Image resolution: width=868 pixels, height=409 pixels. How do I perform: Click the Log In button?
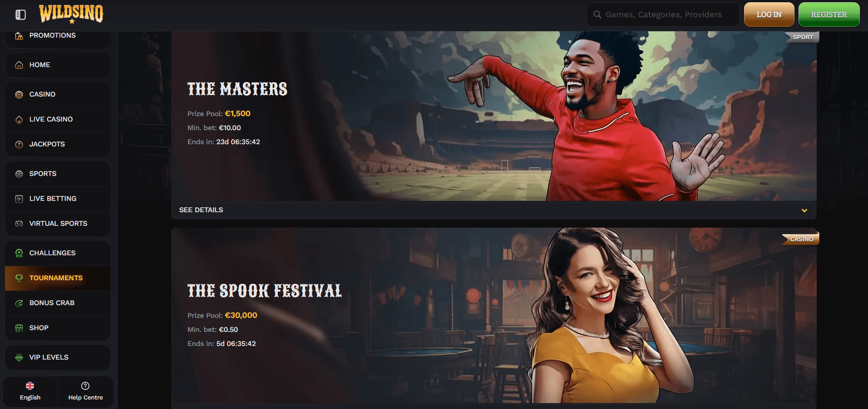[x=769, y=15]
